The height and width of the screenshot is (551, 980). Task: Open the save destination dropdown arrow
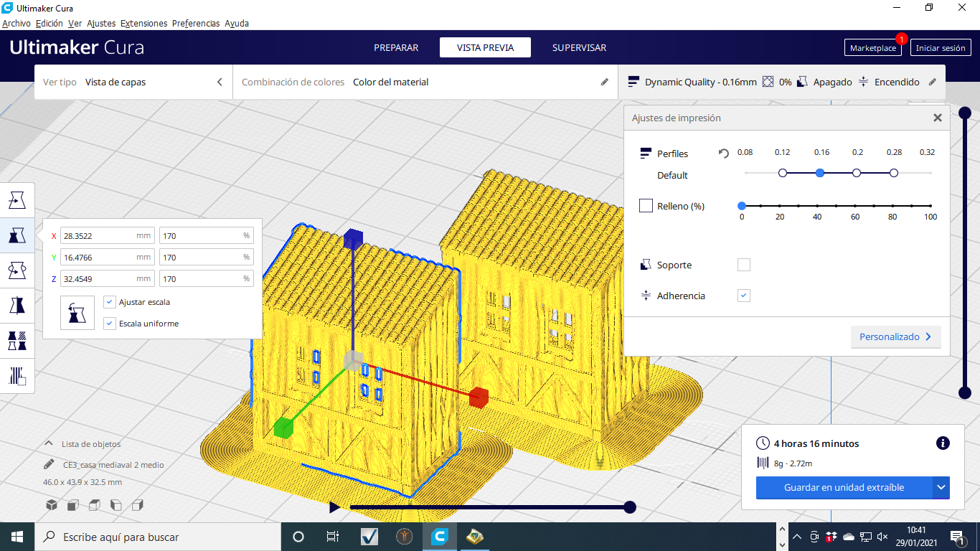point(941,488)
